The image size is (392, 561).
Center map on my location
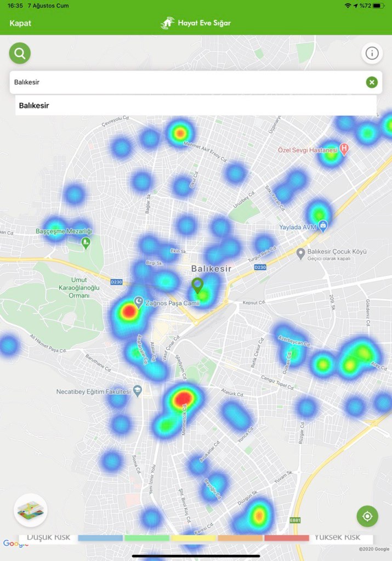tap(367, 517)
